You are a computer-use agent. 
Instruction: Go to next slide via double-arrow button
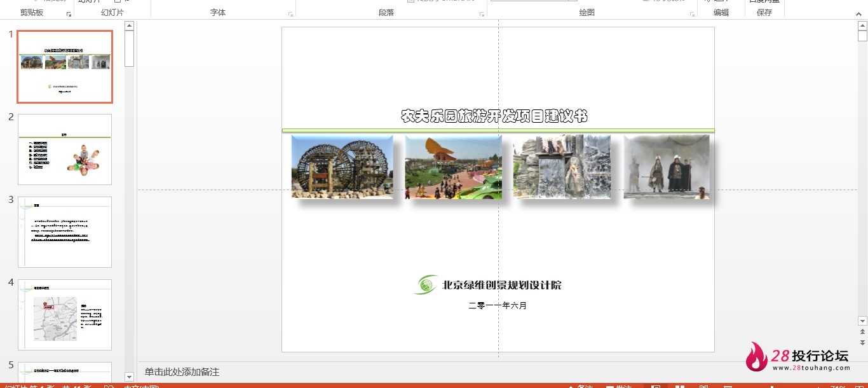click(x=862, y=342)
